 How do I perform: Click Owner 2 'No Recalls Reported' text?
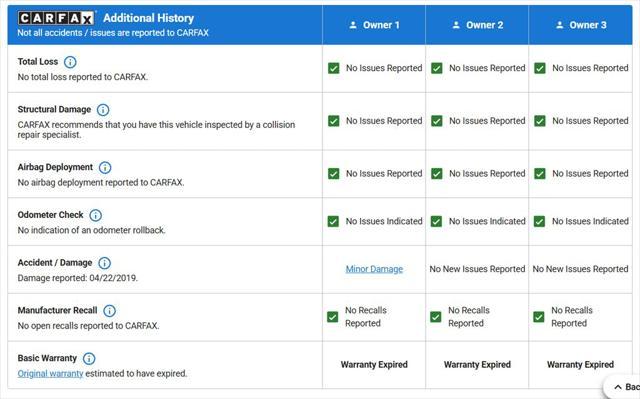tap(469, 317)
